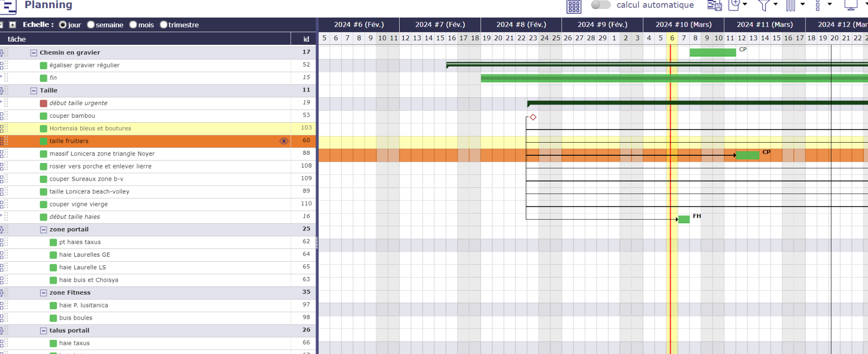This screenshot has height=354, width=868.
Task: Click the panel splitter handle beside pt haies taxus
Action: coord(317,243)
